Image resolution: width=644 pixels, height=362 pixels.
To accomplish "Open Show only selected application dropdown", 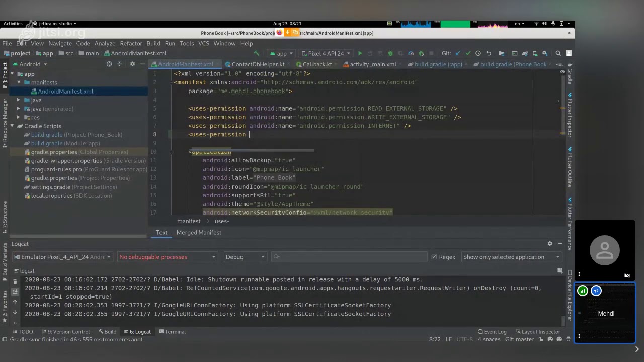I will 511,257.
